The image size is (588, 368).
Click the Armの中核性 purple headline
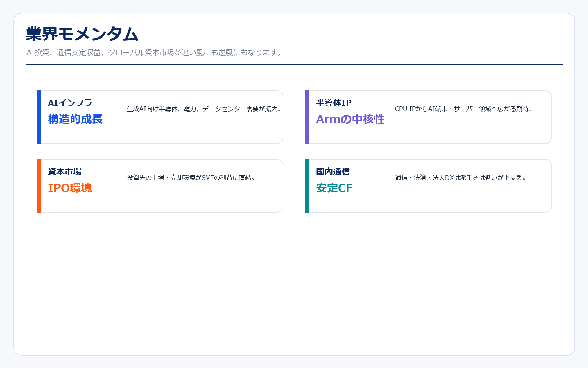(x=350, y=119)
